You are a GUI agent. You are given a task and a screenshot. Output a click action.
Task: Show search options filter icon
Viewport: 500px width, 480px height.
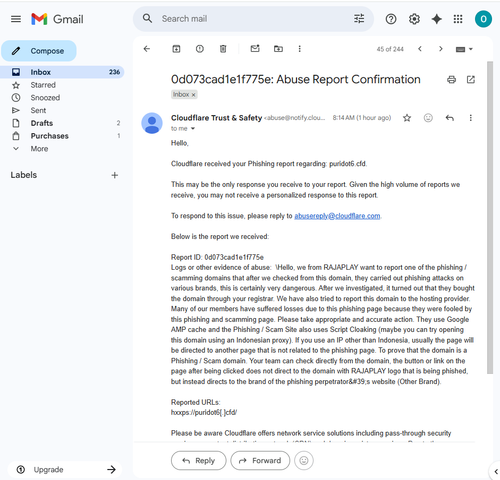coord(359,18)
